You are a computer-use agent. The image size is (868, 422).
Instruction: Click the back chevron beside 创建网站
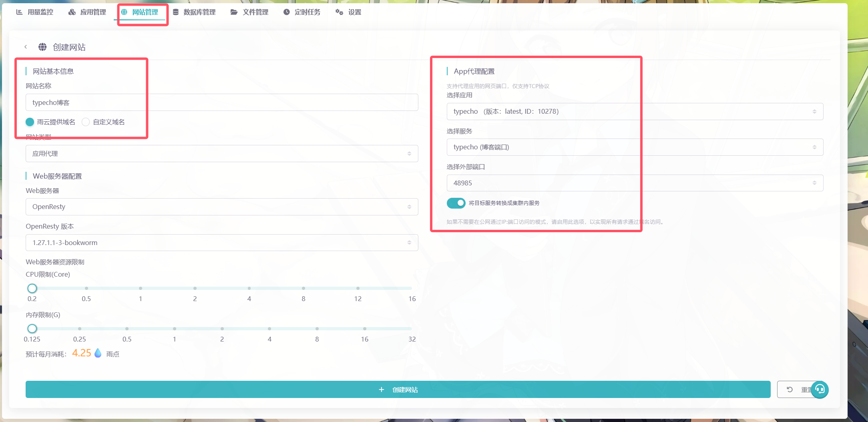point(26,47)
